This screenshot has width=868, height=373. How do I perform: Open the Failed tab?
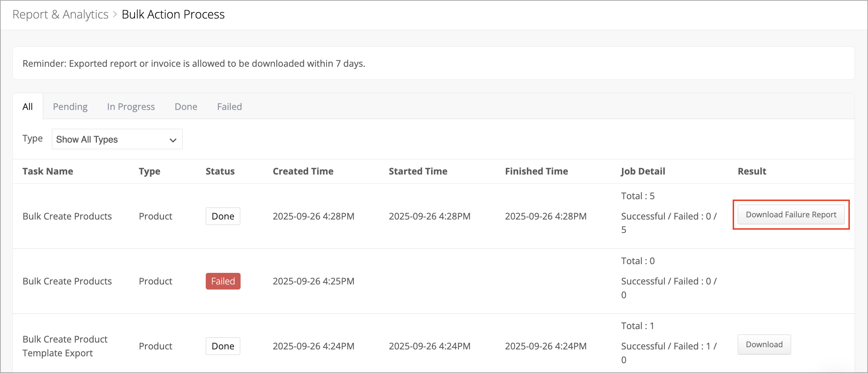[x=229, y=107]
